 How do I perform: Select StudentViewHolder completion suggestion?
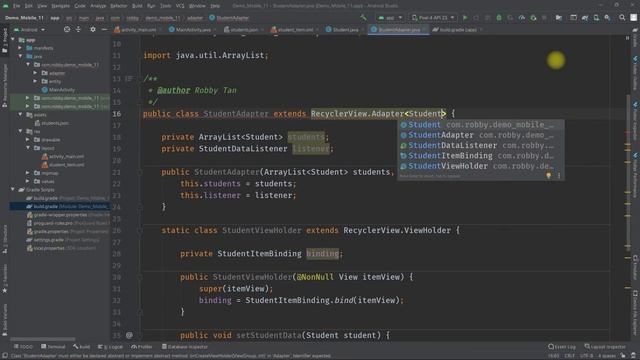tap(481, 166)
